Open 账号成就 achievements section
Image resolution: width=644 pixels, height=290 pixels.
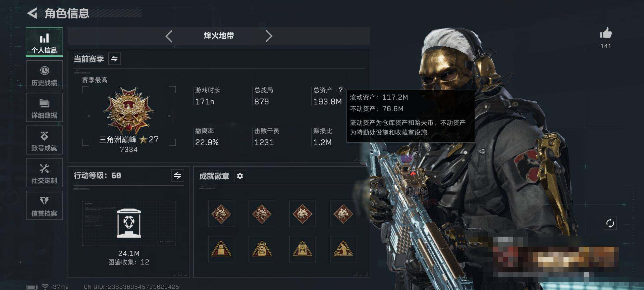click(x=44, y=140)
